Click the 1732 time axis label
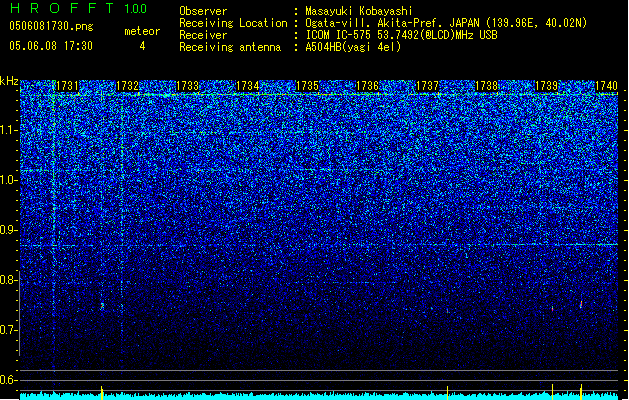629x400 pixels. click(128, 86)
